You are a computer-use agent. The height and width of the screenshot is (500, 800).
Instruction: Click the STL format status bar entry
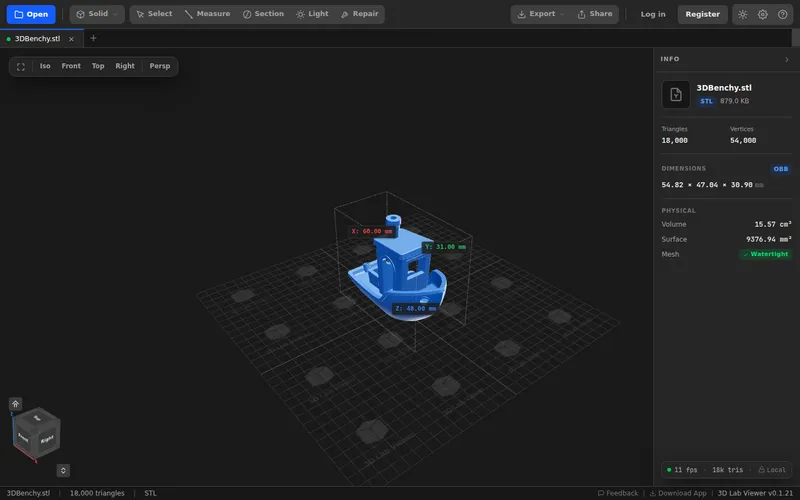point(151,493)
